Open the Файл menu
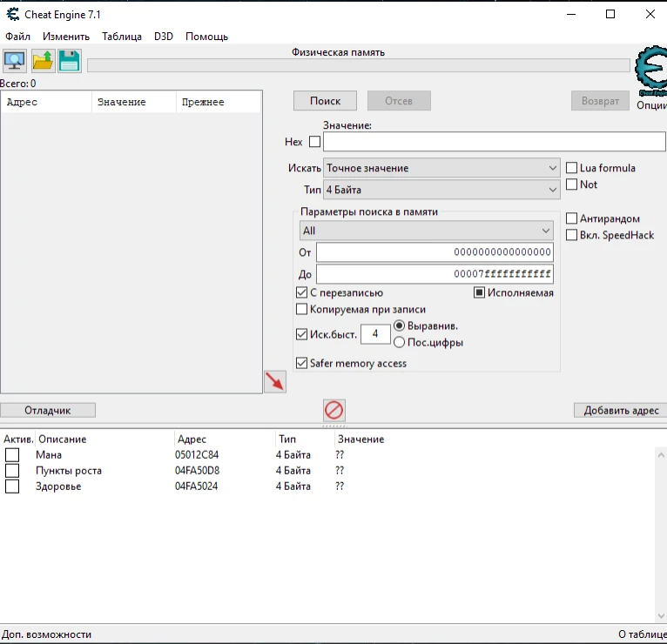The height and width of the screenshot is (644, 667). [x=18, y=37]
